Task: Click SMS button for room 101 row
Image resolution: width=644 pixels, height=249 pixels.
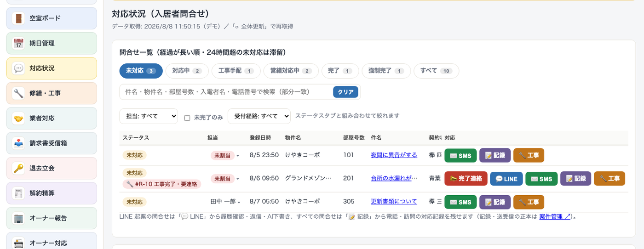Action: tap(460, 155)
